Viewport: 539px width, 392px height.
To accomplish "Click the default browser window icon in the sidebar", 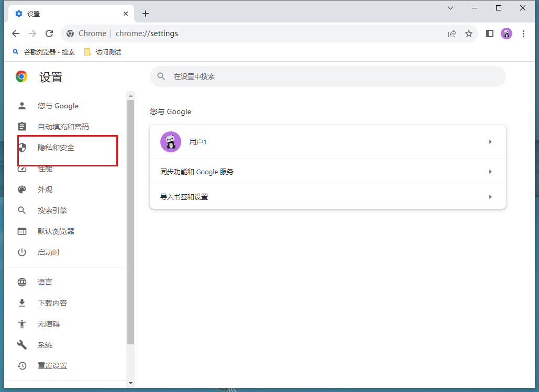I will [x=22, y=231].
